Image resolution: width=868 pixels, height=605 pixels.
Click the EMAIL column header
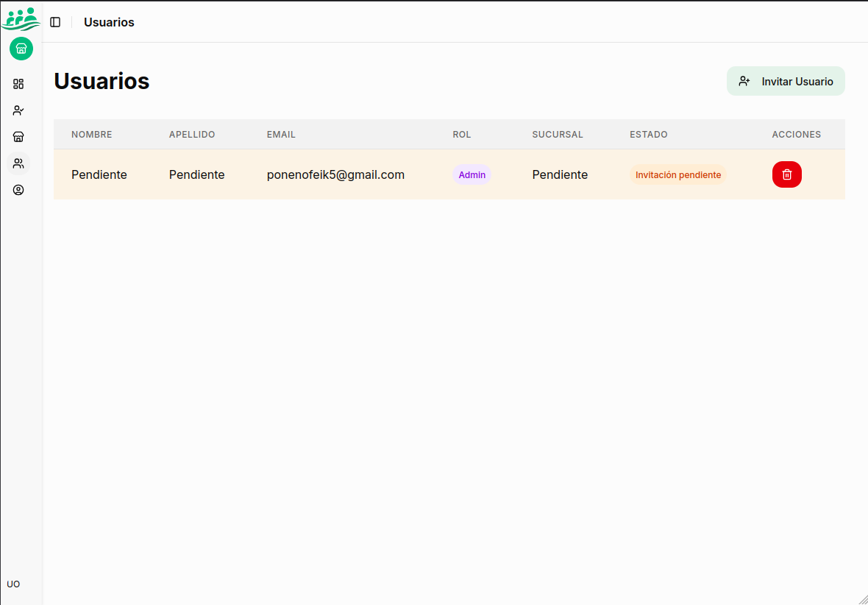pos(281,135)
